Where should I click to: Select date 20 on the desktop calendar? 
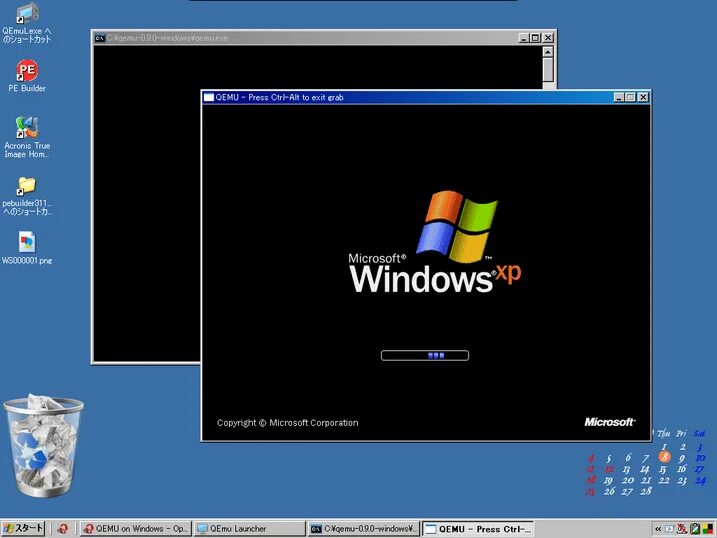point(627,480)
